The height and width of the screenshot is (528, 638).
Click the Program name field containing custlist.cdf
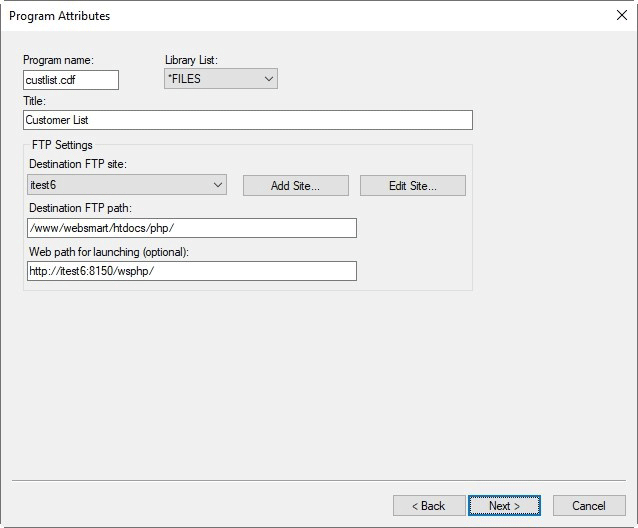70,80
